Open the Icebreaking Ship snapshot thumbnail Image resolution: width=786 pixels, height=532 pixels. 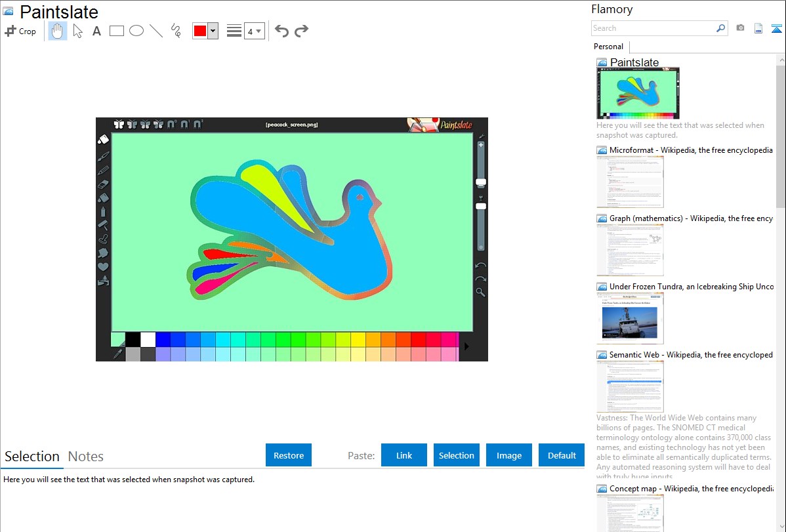(630, 318)
